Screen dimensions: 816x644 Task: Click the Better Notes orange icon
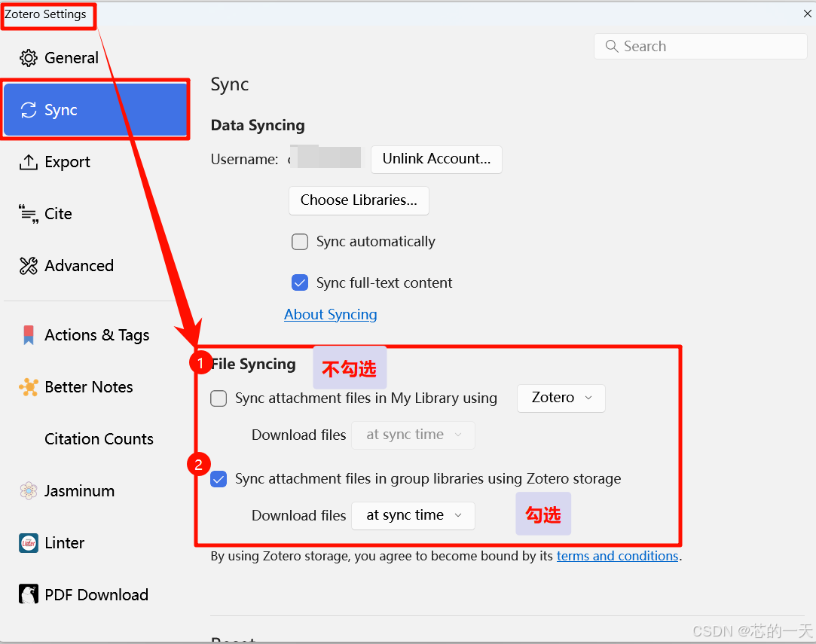[28, 387]
